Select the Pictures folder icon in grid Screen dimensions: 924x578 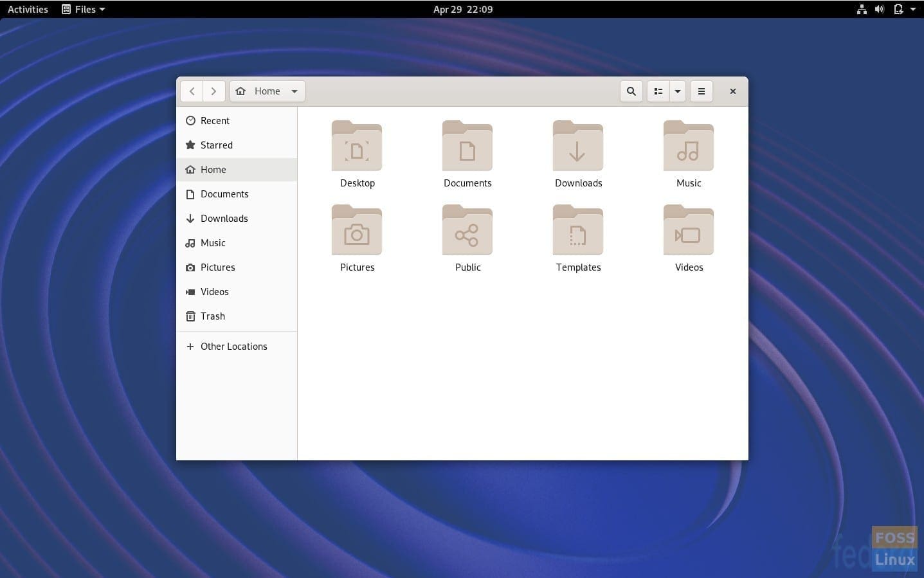[x=357, y=230]
